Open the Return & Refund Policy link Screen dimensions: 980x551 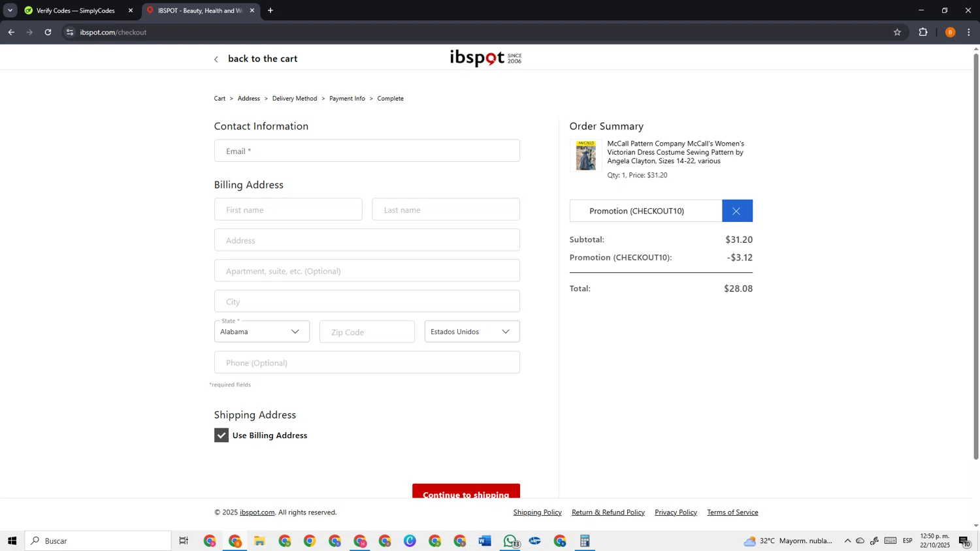[x=608, y=512]
